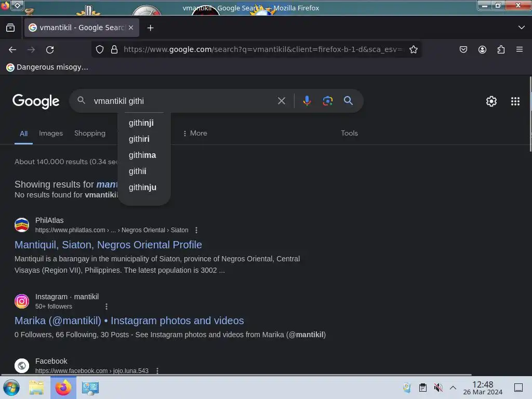The height and width of the screenshot is (399, 532).
Task: Click the vertical page scrollbar
Action: click(530, 114)
